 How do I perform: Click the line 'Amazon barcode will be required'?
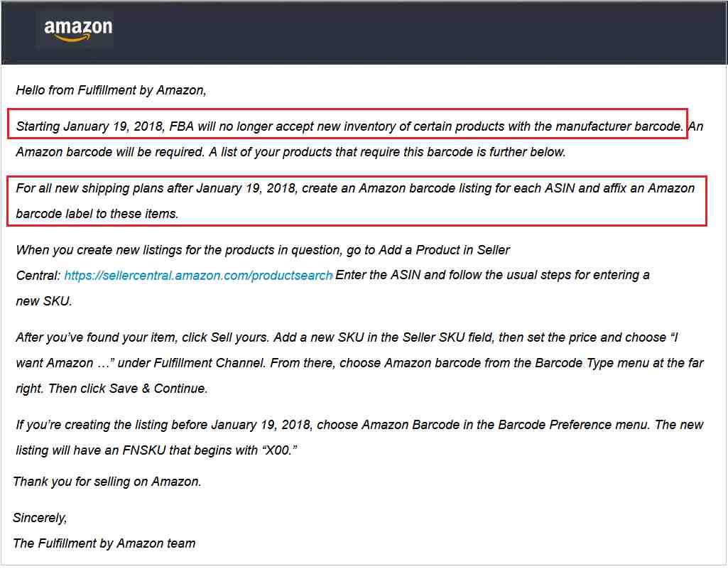[x=290, y=152]
